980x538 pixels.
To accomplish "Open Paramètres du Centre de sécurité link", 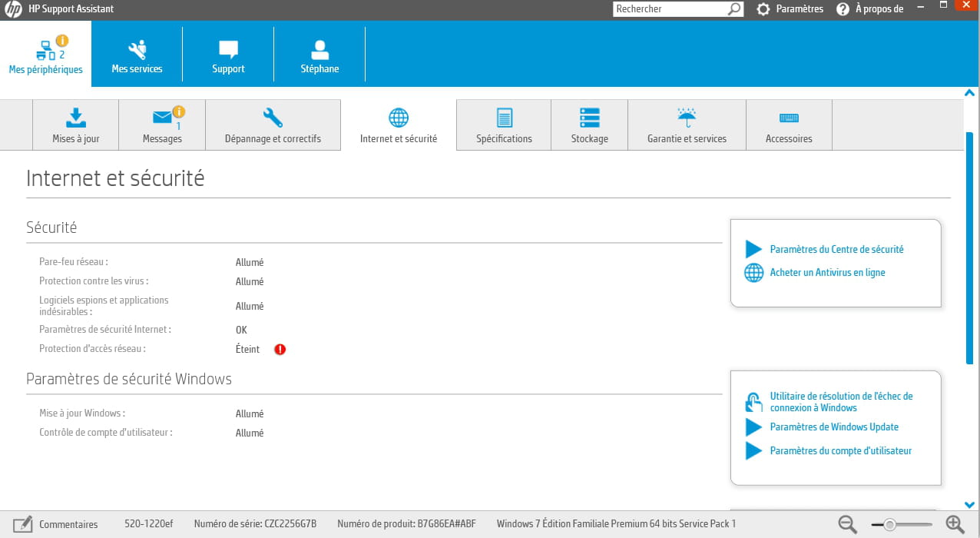I will click(x=836, y=249).
